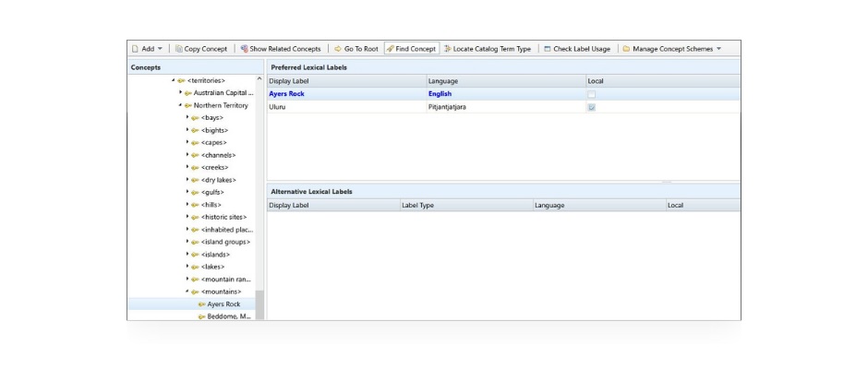Click the key icon beside Beddome

point(201,317)
